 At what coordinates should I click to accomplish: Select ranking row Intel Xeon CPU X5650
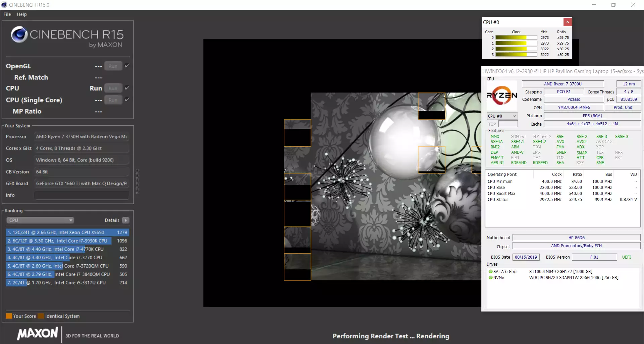67,232
